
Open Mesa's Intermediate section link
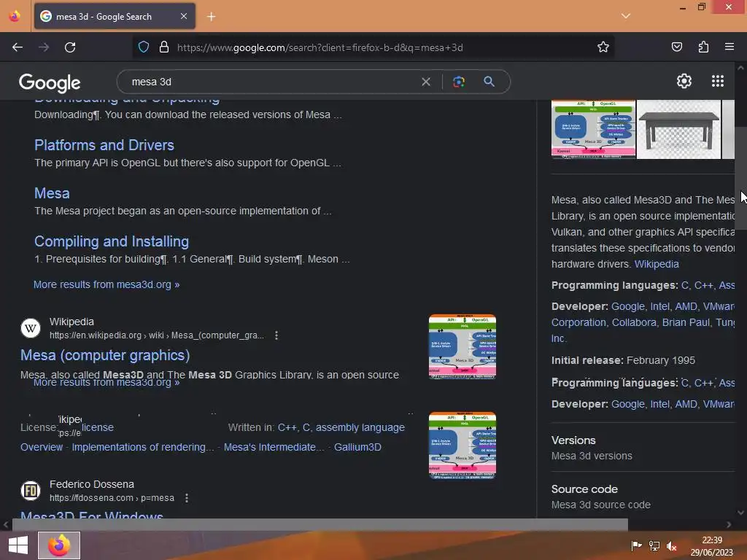point(274,447)
